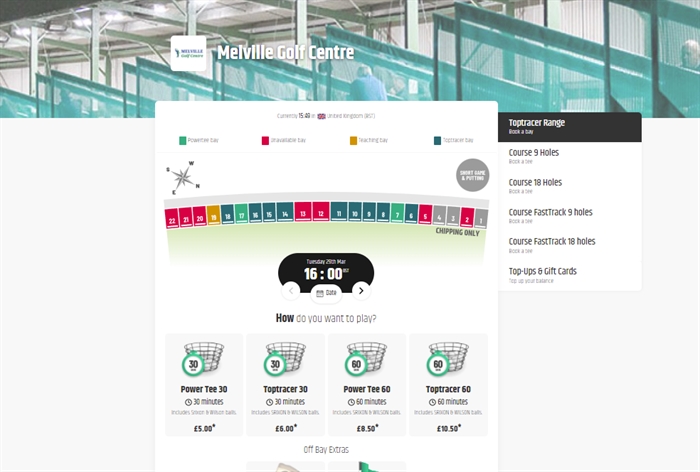The height and width of the screenshot is (472, 700).
Task: Select the Short Game & Putting circle
Action: click(472, 175)
